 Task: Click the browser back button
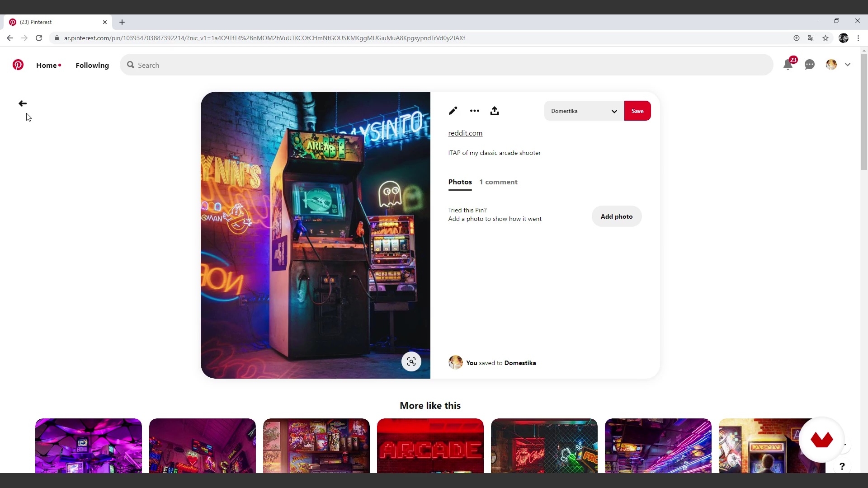click(9, 38)
